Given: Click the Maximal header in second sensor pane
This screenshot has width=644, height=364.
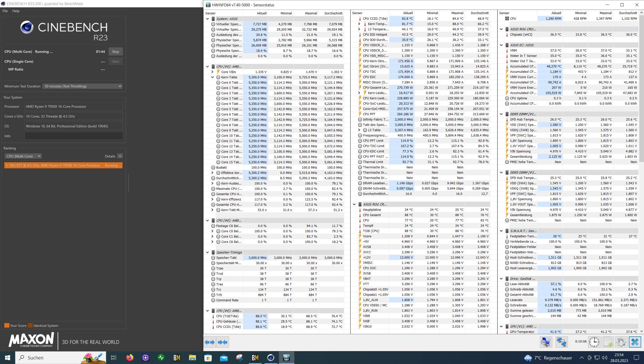Looking at the screenshot, I should click(x=452, y=13).
